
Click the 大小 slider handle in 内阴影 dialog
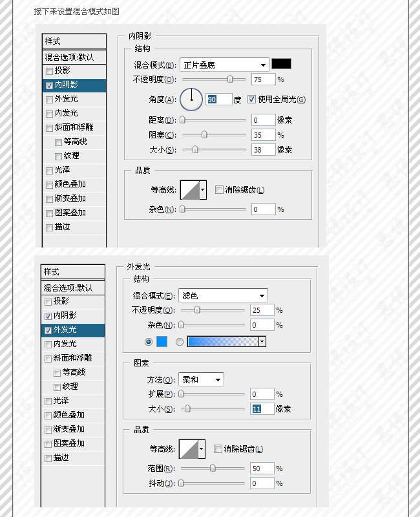(195, 150)
